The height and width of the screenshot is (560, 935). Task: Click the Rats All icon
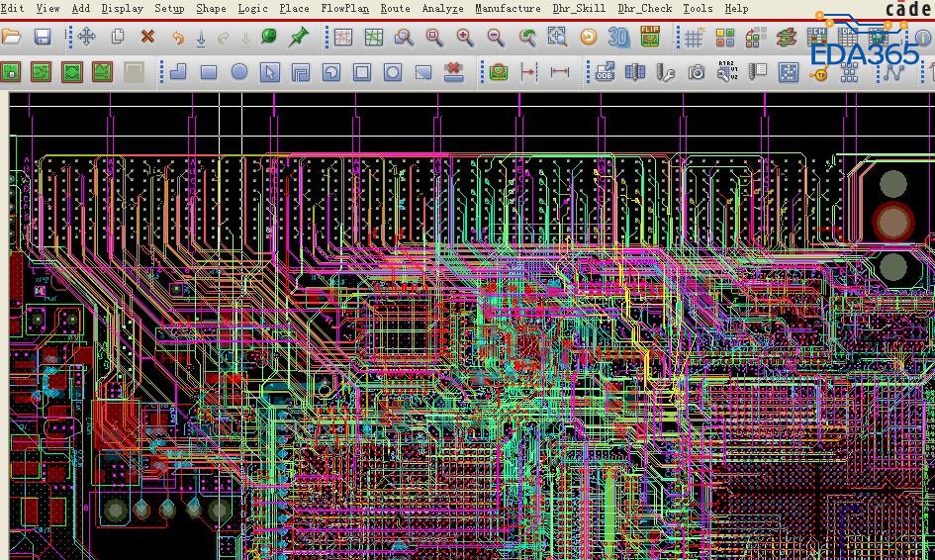click(374, 38)
